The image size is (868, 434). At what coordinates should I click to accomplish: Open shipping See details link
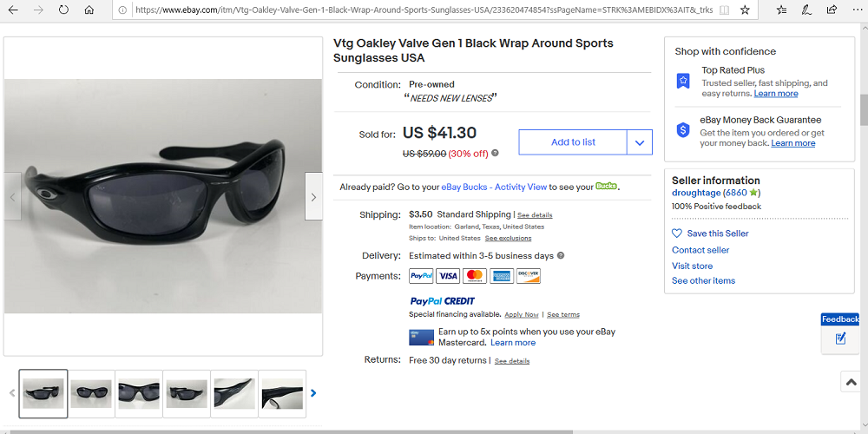535,215
